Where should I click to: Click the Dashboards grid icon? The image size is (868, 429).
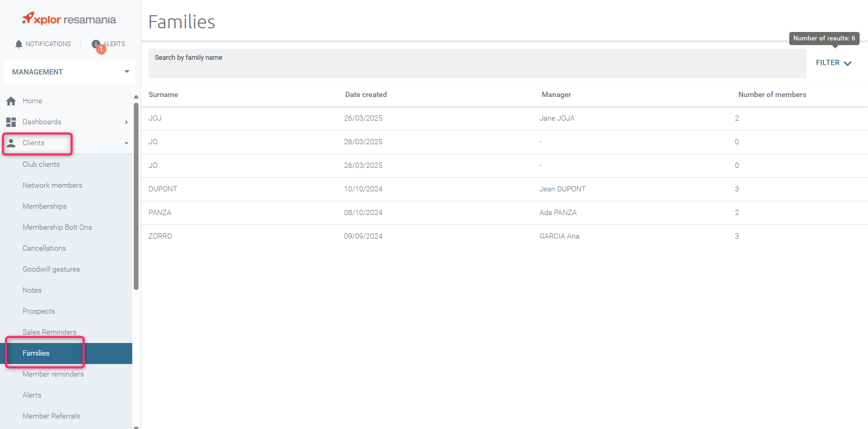click(11, 122)
